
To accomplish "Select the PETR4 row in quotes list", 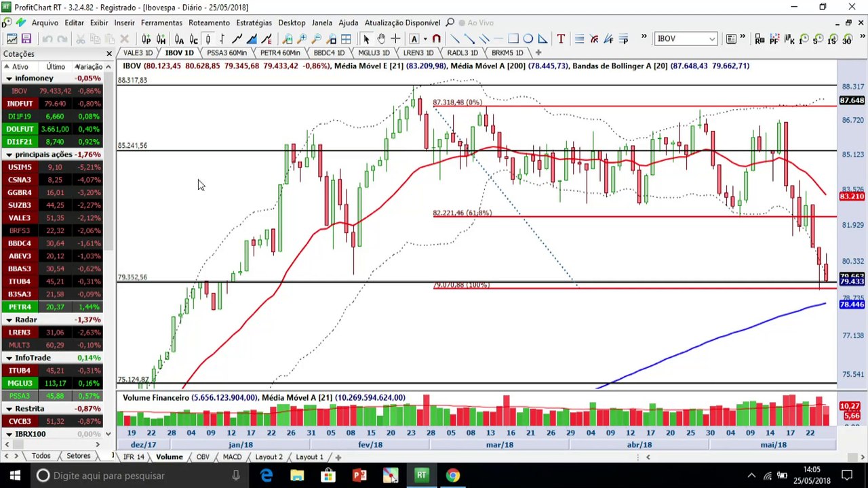I will (53, 307).
